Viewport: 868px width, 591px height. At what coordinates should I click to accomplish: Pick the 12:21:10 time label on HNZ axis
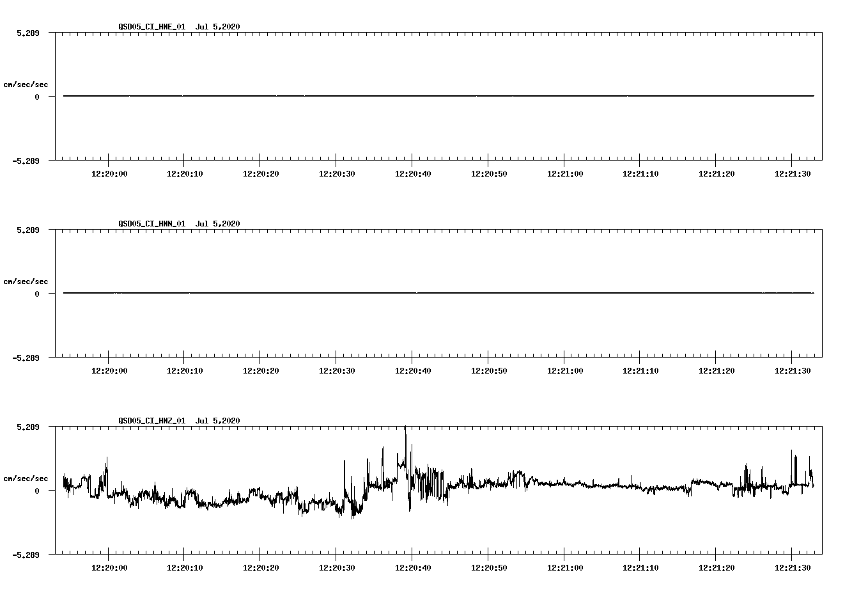click(640, 567)
